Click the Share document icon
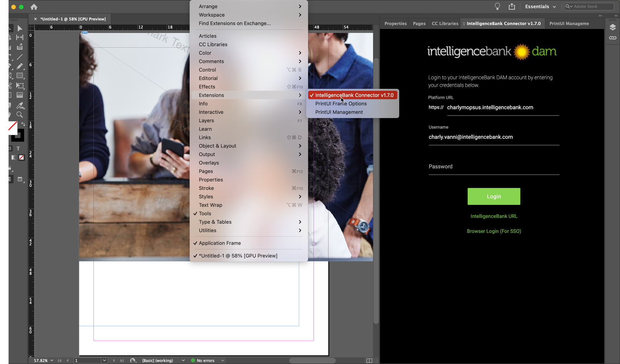The width and height of the screenshot is (620, 364). (x=512, y=7)
